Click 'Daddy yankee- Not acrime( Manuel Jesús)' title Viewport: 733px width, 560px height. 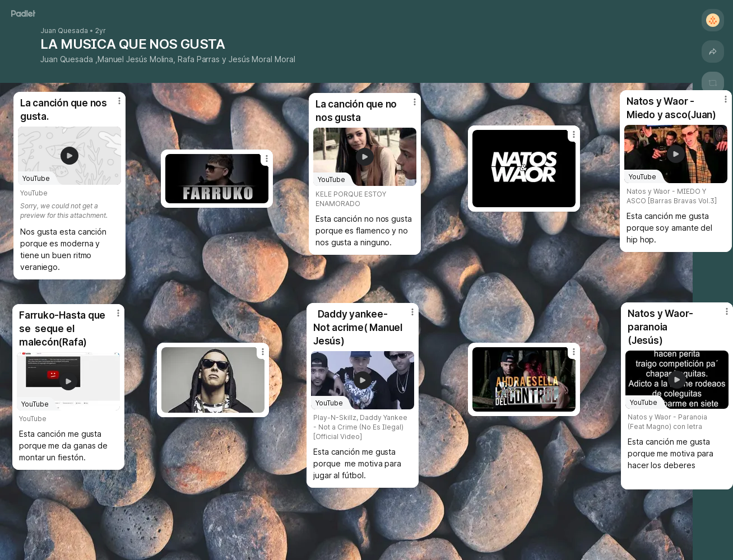[x=358, y=328]
